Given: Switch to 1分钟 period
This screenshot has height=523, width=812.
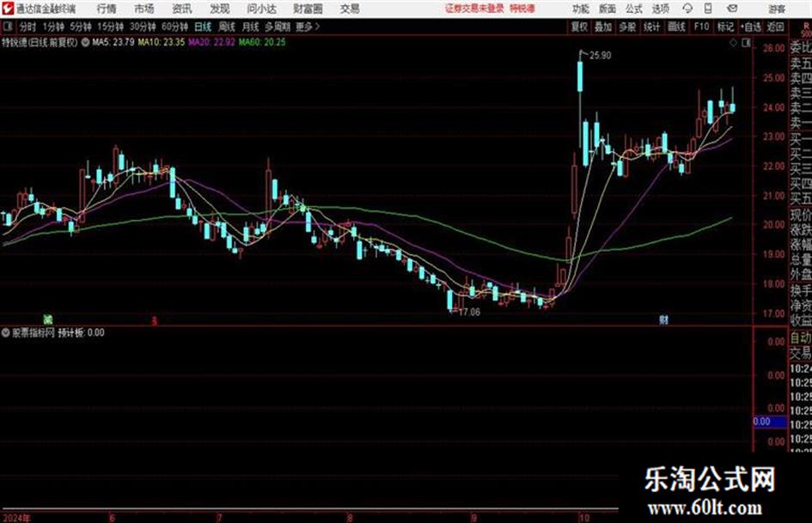Looking at the screenshot, I should 52,27.
